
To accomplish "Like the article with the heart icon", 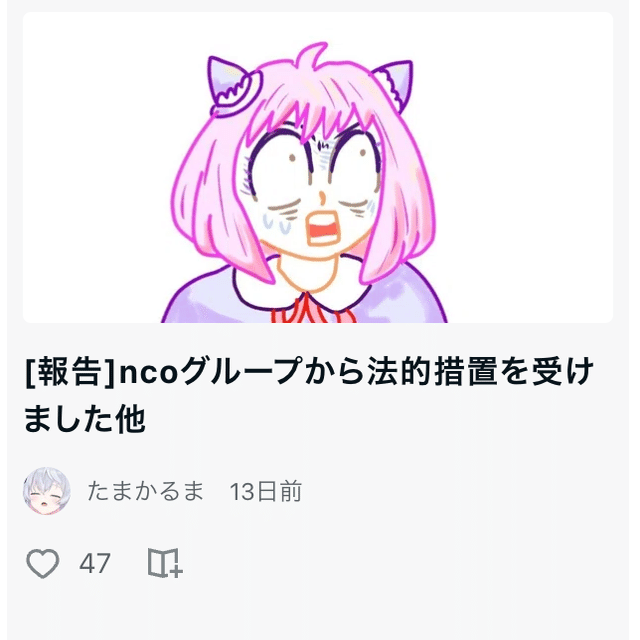I will click(42, 563).
